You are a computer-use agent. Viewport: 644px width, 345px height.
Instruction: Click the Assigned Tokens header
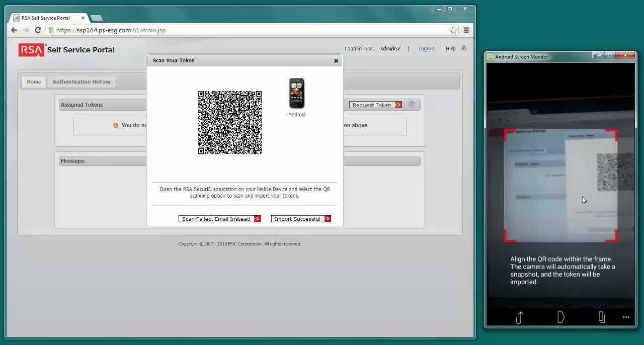(82, 105)
